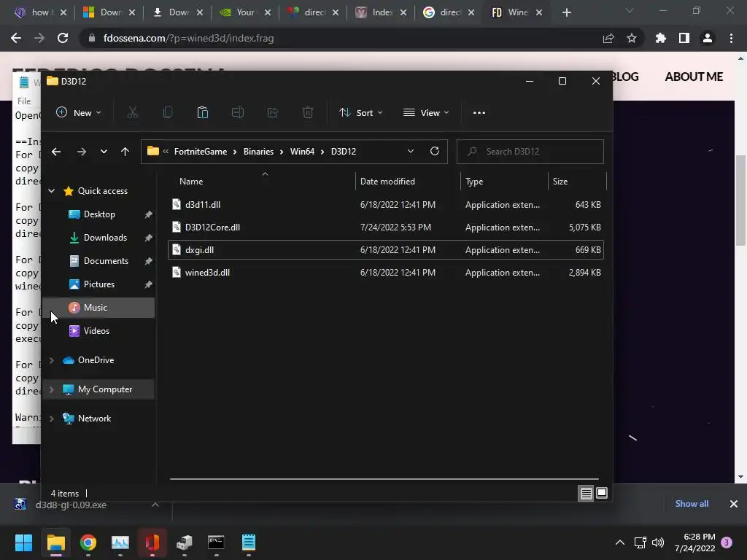
Task: Click the Cut scissors icon in Explorer toolbar
Action: coord(133,113)
